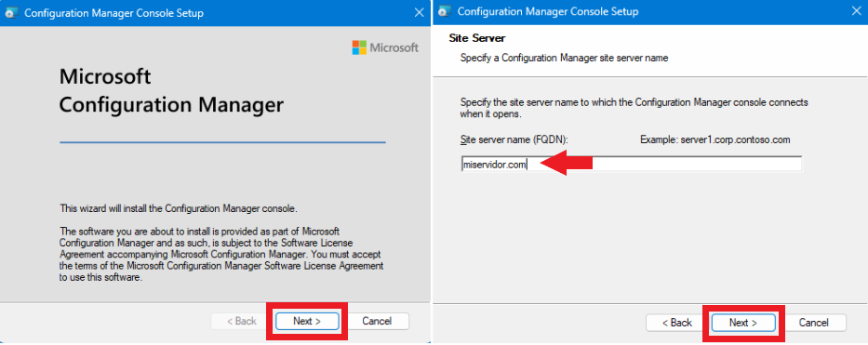The image size is (868, 345).
Task: Click Next in the Site Server window
Action: [743, 323]
